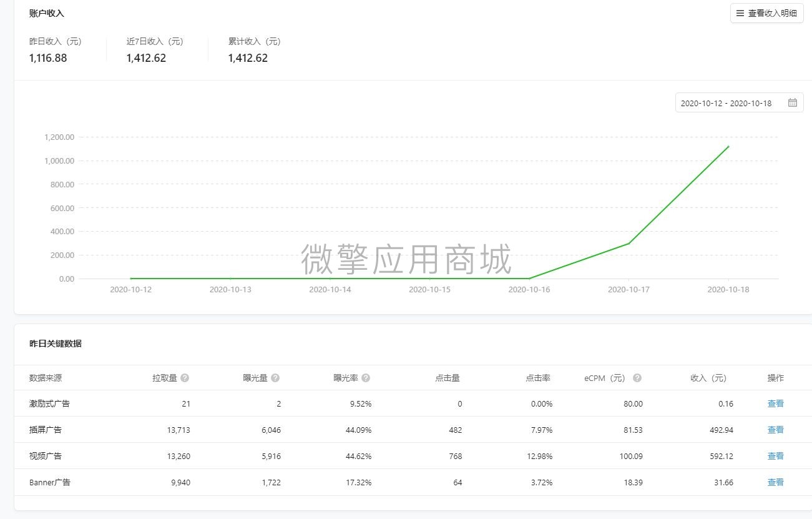Click Banner广告 income value 31.66
This screenshot has height=519, width=812.
tap(723, 482)
